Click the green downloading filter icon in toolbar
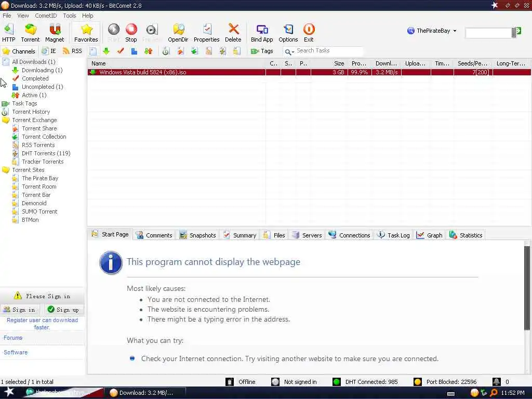This screenshot has height=399, width=532. pos(106,51)
